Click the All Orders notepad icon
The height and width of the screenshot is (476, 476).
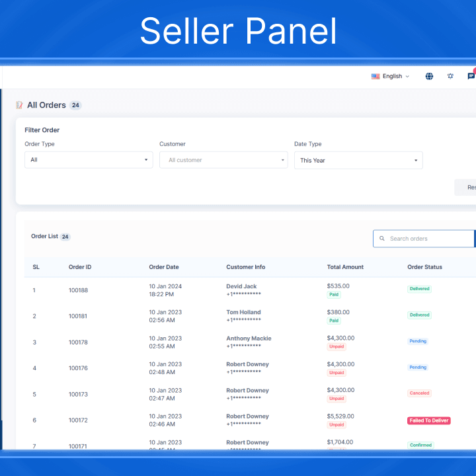(x=19, y=105)
